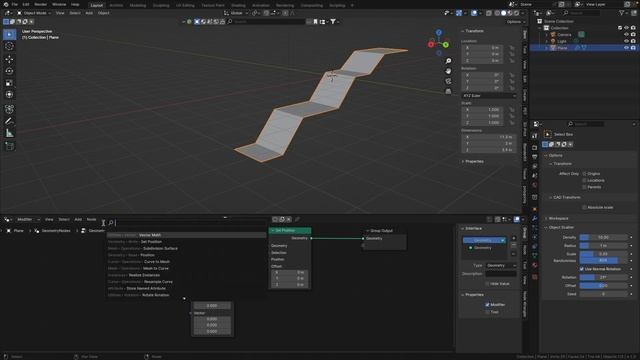Click the viewport zoom magnifier icon
This screenshot has height=360, width=640.
coord(448,61)
